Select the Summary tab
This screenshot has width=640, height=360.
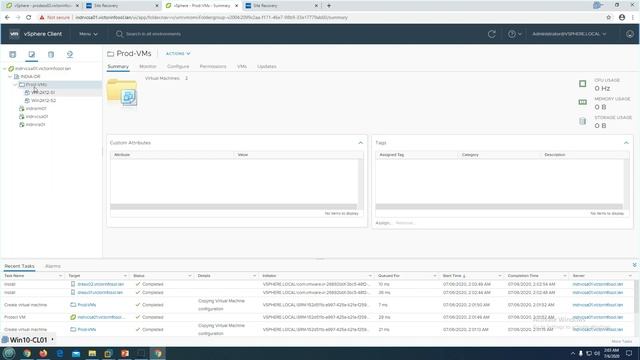[118, 66]
